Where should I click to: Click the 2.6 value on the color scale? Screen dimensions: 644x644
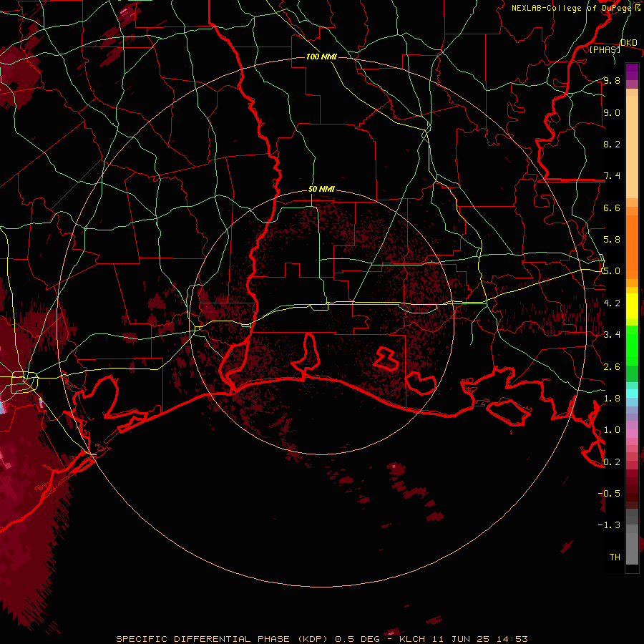tap(612, 366)
